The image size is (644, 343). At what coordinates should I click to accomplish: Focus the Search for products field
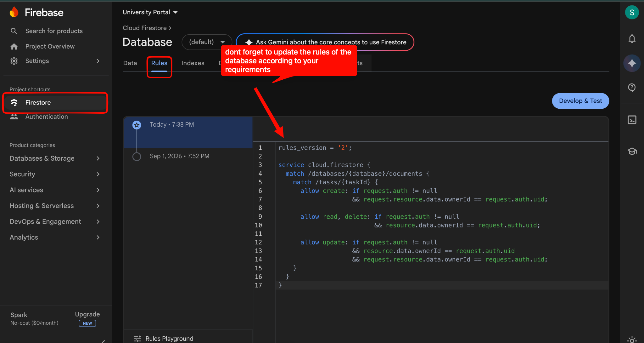54,31
